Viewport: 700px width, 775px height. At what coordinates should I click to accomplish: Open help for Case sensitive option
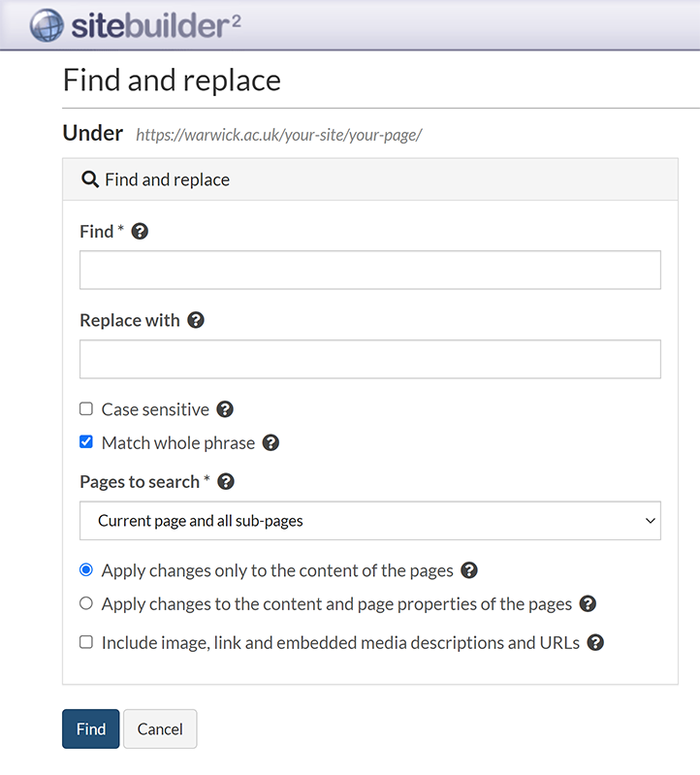point(225,409)
